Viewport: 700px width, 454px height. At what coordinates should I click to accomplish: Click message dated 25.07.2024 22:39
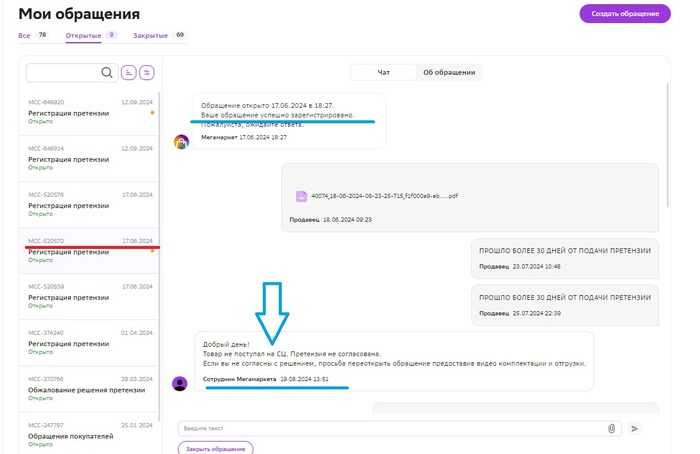click(x=565, y=305)
